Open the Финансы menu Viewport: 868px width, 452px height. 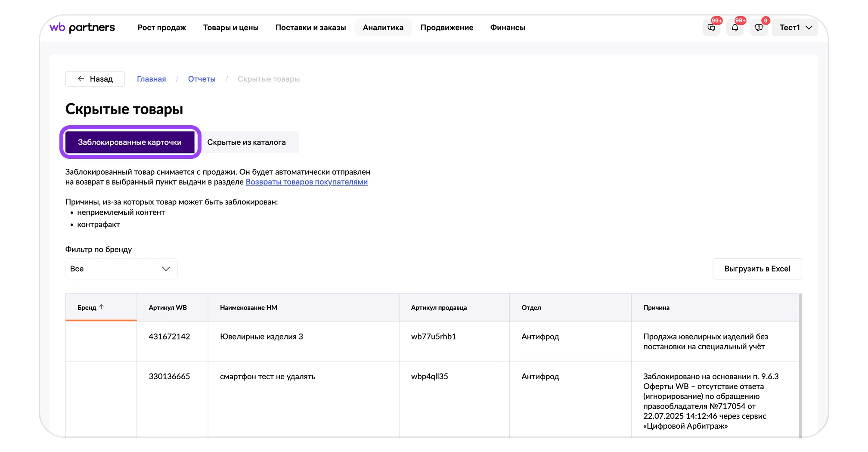[x=508, y=28]
